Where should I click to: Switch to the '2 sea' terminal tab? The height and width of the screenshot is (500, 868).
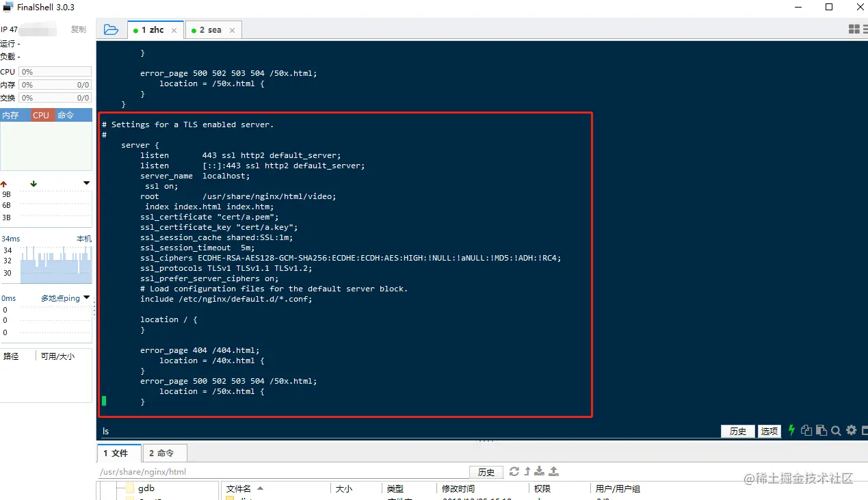click(x=210, y=30)
